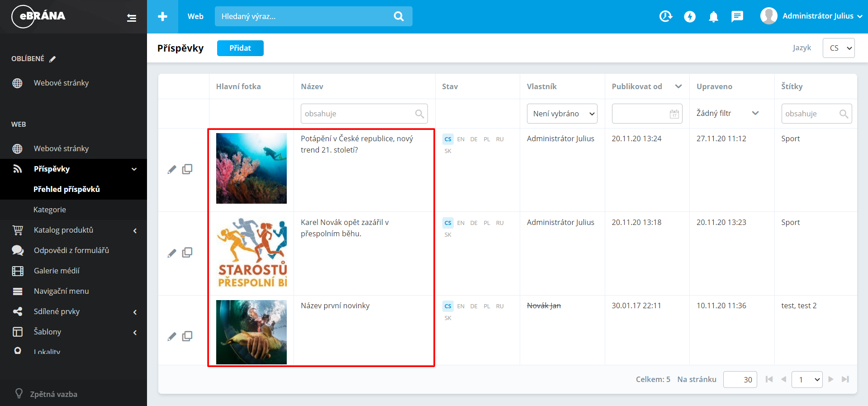Screen dimensions: 868x406
Task: Open the STAROSTŮ runners thumbnail
Action: (x=251, y=252)
